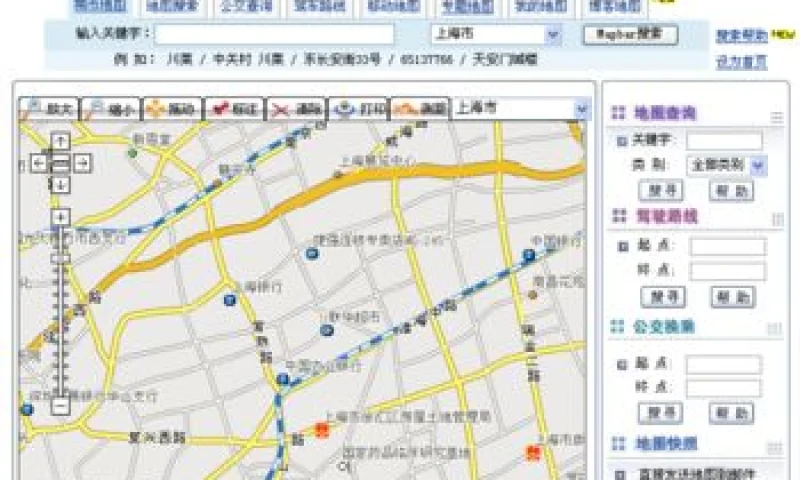This screenshot has height=480, width=800.
Task: Click the 终点 field in 驾驶路线
Action: click(x=728, y=271)
